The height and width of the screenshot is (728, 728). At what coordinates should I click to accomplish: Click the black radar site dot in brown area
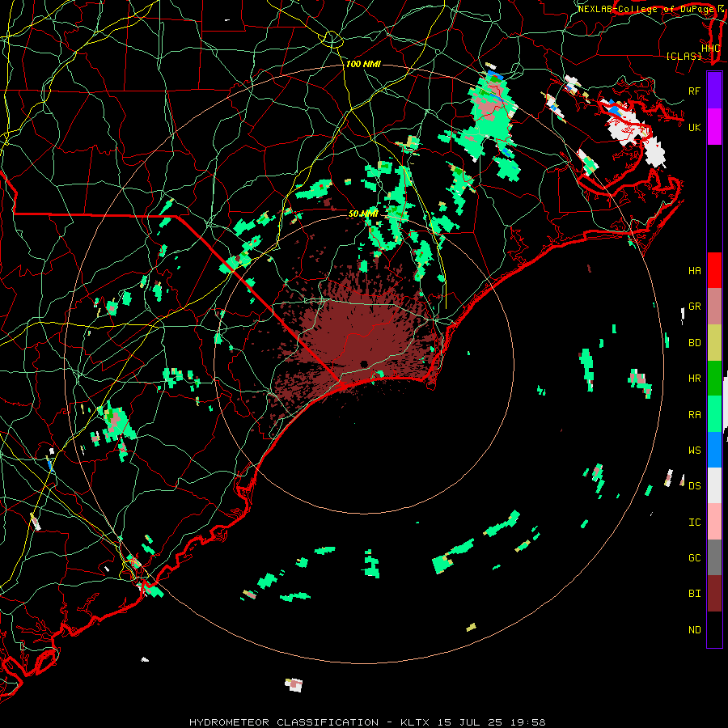[x=364, y=363]
